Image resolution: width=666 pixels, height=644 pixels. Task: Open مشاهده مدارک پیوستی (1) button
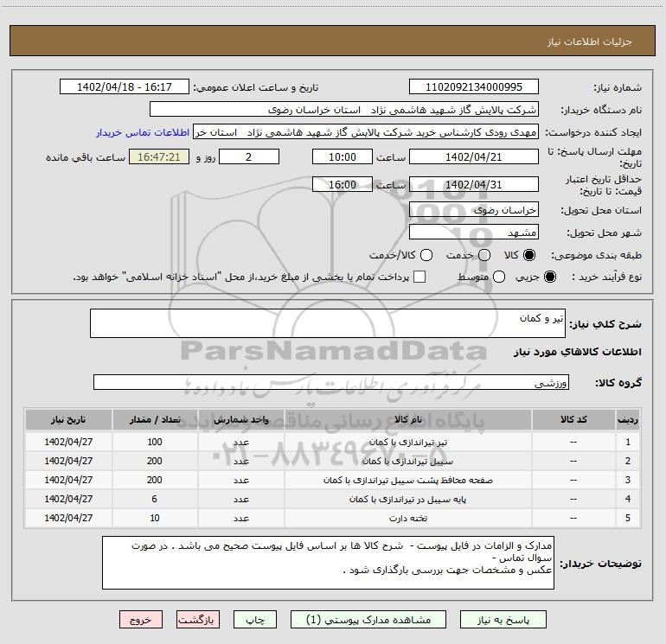tap(368, 620)
